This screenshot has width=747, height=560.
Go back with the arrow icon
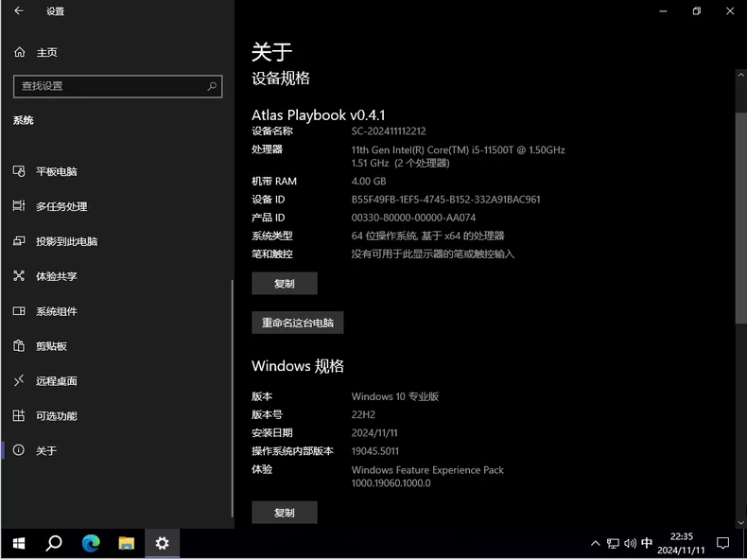click(x=19, y=11)
